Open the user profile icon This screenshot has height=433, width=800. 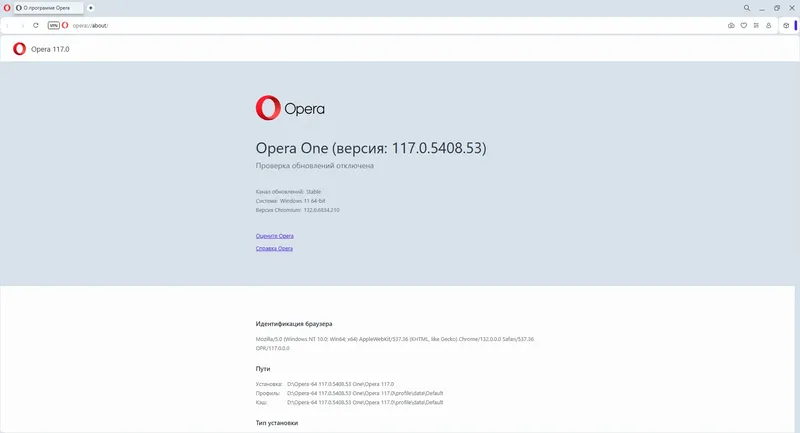(x=768, y=26)
